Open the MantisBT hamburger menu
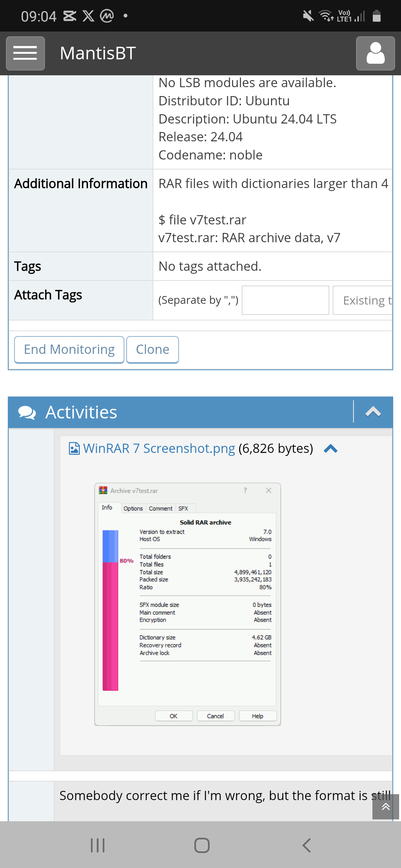Image resolution: width=401 pixels, height=868 pixels. pos(25,53)
